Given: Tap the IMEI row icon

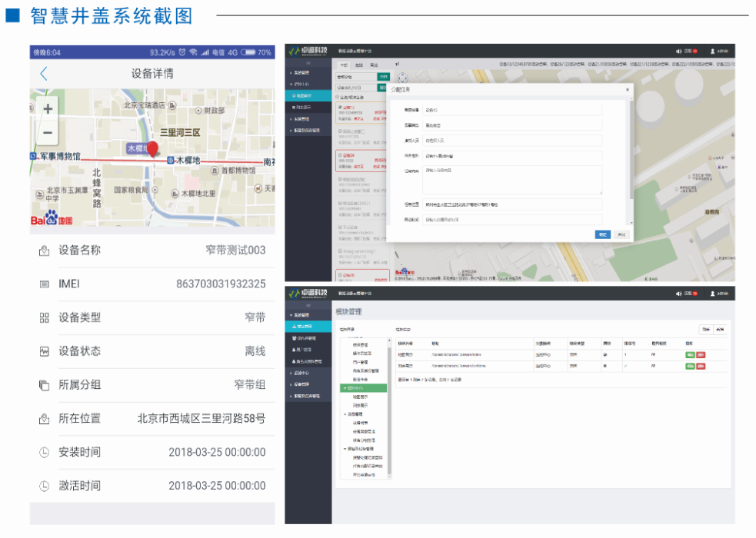Looking at the screenshot, I should [44, 284].
